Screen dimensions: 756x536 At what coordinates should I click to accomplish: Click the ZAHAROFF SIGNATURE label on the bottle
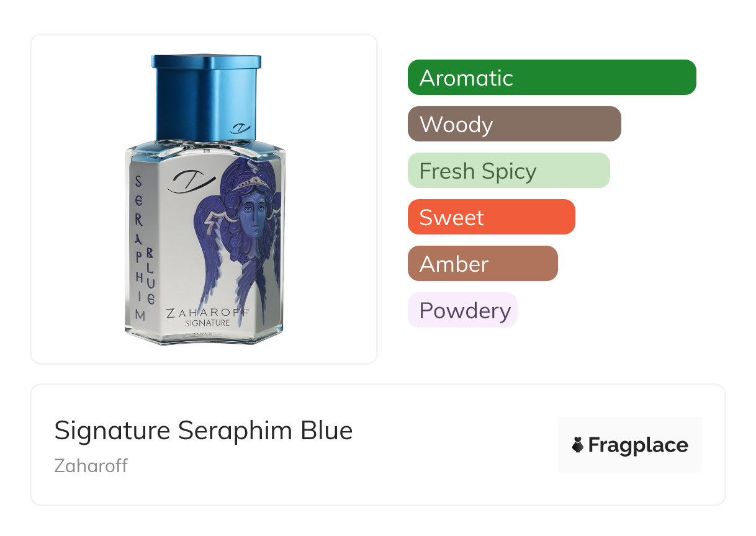[x=207, y=318]
